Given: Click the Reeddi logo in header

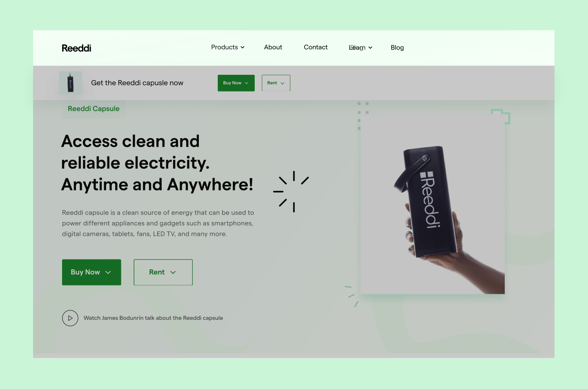Looking at the screenshot, I should (x=76, y=48).
